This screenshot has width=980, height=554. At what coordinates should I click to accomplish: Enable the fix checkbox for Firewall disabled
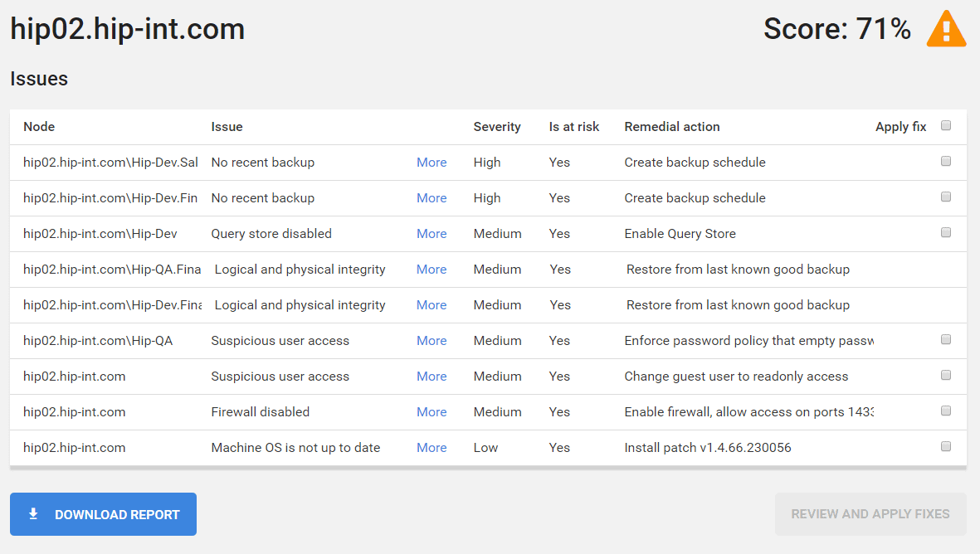pyautogui.click(x=946, y=411)
